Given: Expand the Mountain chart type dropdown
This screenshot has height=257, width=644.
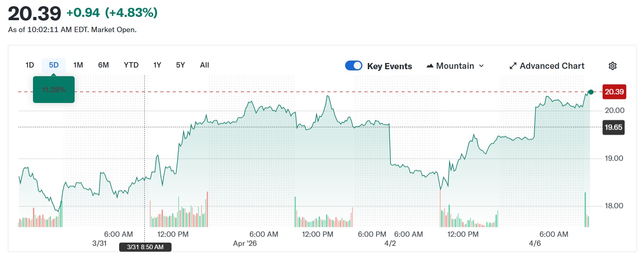Looking at the screenshot, I should [481, 66].
